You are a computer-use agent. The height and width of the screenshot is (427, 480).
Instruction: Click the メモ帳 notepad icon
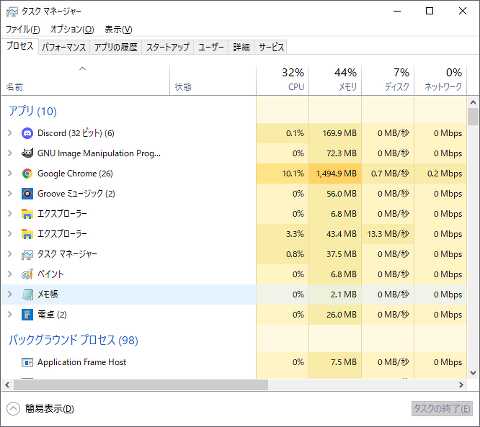coord(27,294)
